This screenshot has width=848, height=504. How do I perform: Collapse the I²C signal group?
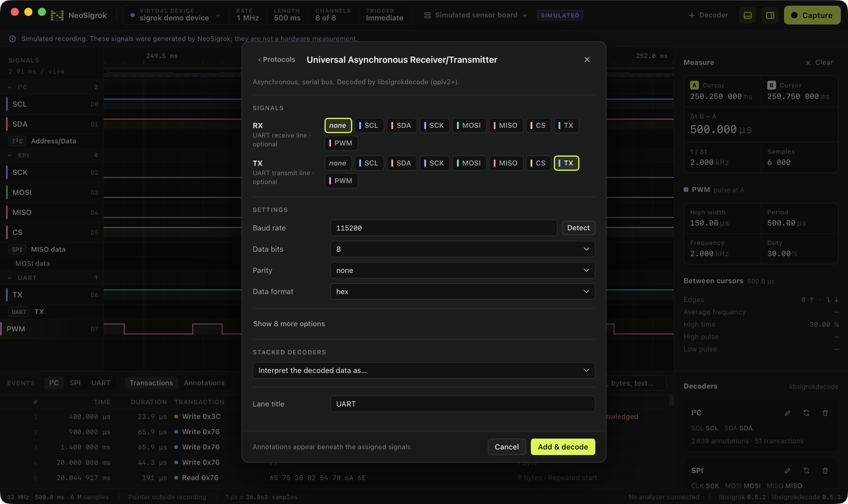point(9,87)
